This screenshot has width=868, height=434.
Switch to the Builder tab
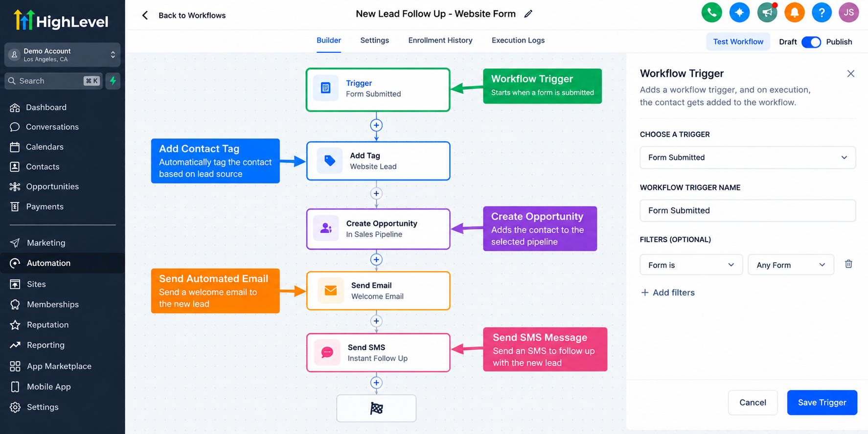tap(329, 41)
